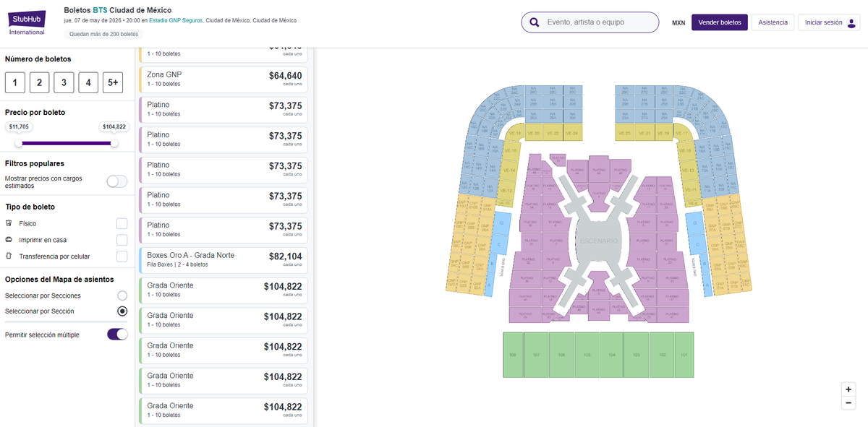
Task: Zoom in on the seat map with plus icon
Action: coord(847,388)
